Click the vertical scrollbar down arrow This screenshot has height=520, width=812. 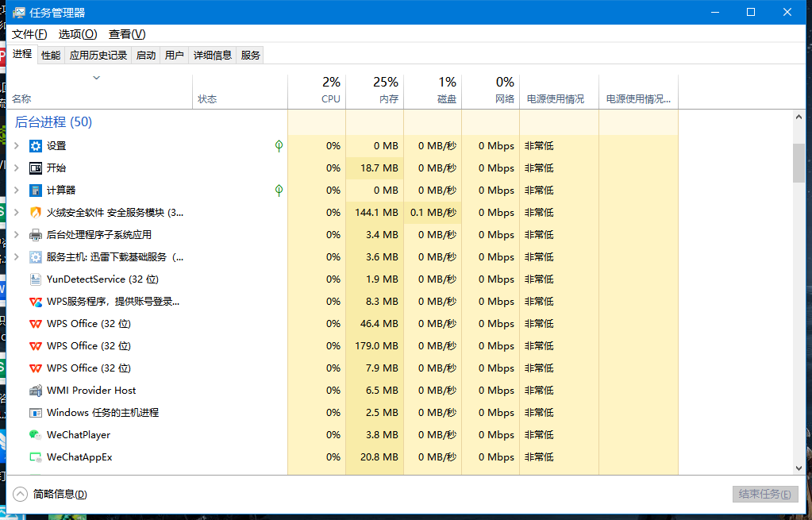(x=800, y=468)
